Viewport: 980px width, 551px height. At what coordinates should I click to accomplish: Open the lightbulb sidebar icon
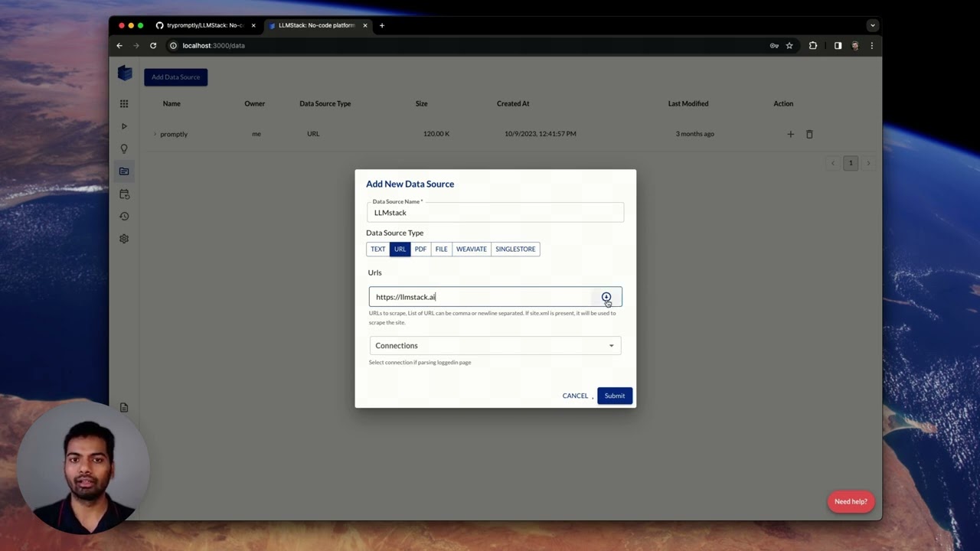(124, 148)
